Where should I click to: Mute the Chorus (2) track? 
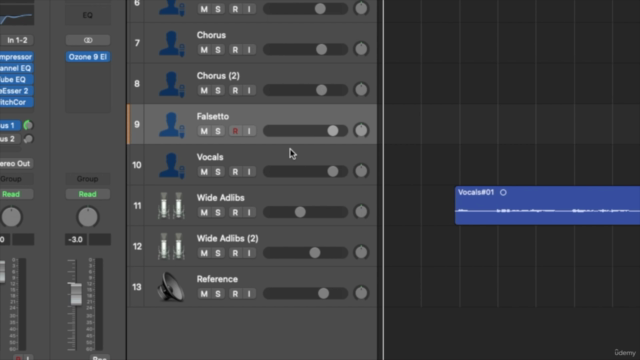click(204, 91)
